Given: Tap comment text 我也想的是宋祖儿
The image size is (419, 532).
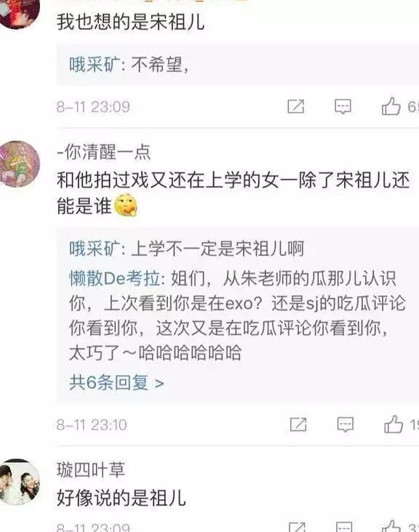Looking at the screenshot, I should click(x=130, y=22).
